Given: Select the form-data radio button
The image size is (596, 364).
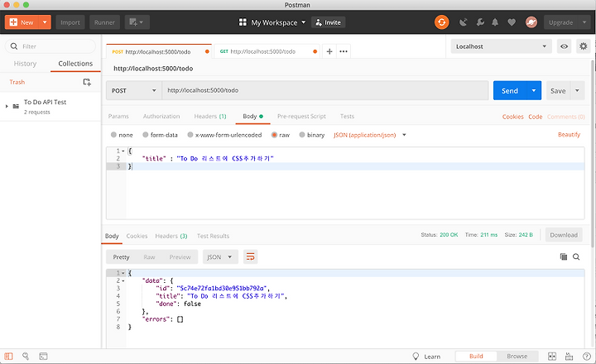Looking at the screenshot, I should pos(145,135).
